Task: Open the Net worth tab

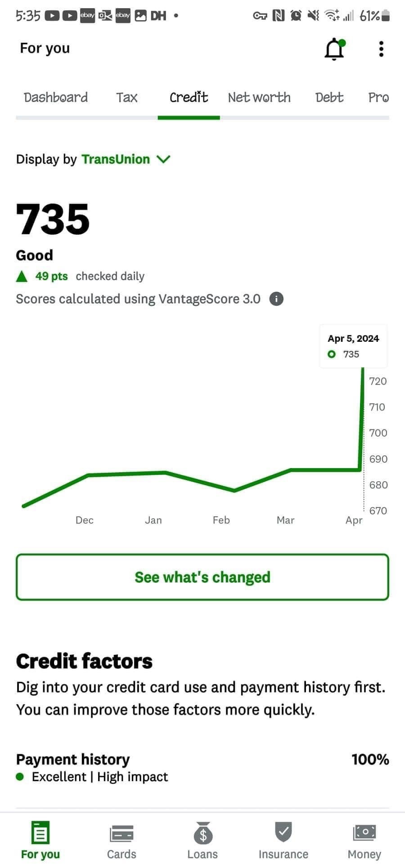Action: (259, 98)
